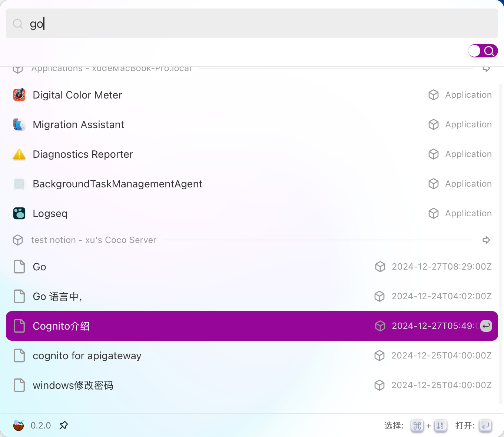Image resolution: width=504 pixels, height=437 pixels.
Task: Click the enter key icon beside 打开
Action: pos(485,426)
